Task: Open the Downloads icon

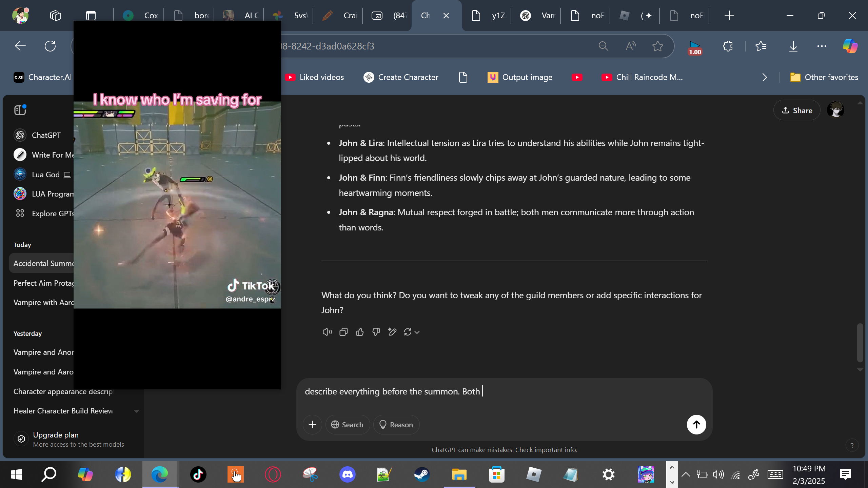Action: tap(793, 46)
